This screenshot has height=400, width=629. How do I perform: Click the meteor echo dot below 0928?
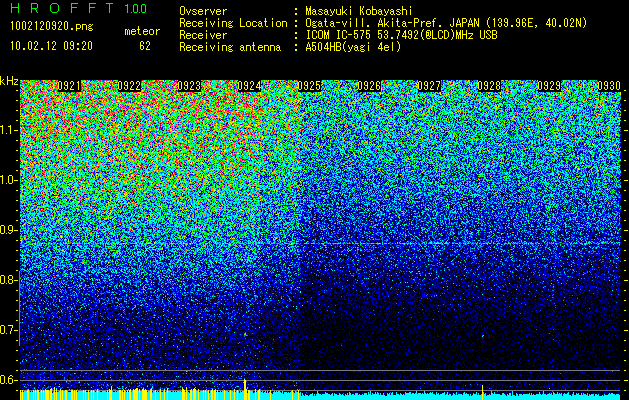click(483, 335)
